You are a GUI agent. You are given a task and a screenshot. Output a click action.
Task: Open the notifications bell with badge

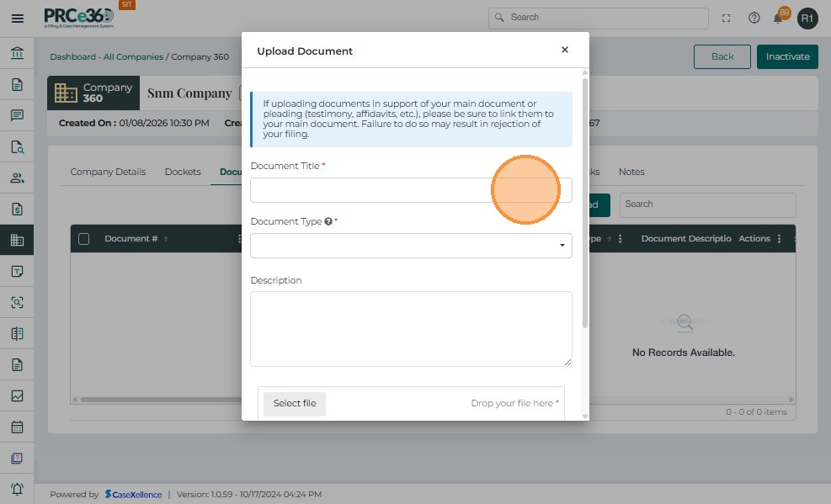point(779,18)
